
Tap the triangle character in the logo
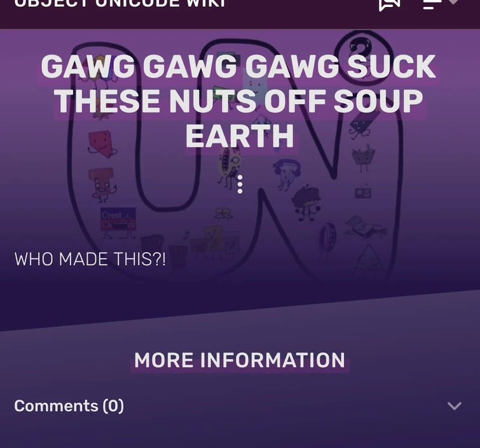point(369,260)
